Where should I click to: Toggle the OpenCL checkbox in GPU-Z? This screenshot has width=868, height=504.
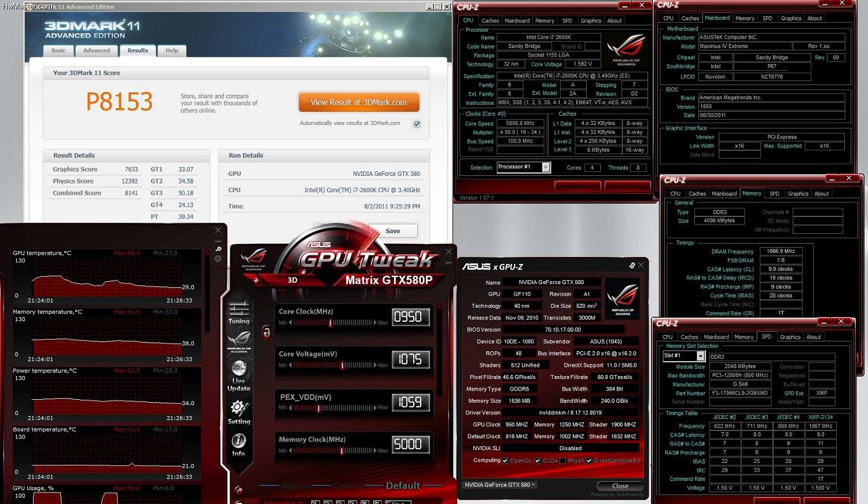coord(505,461)
